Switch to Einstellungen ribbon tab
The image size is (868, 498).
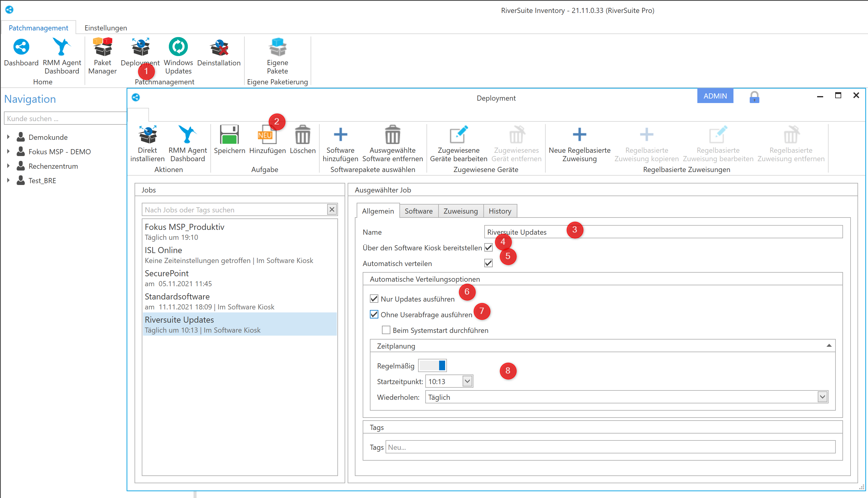(x=106, y=28)
